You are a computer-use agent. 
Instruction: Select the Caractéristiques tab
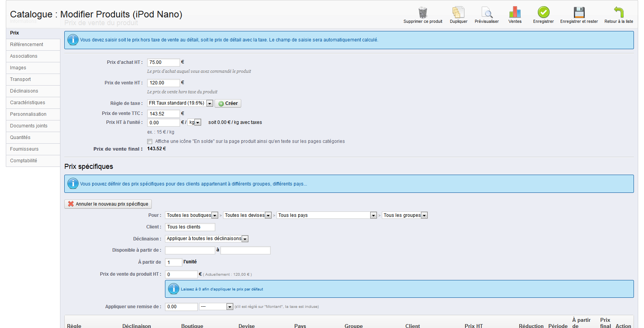tap(33, 103)
